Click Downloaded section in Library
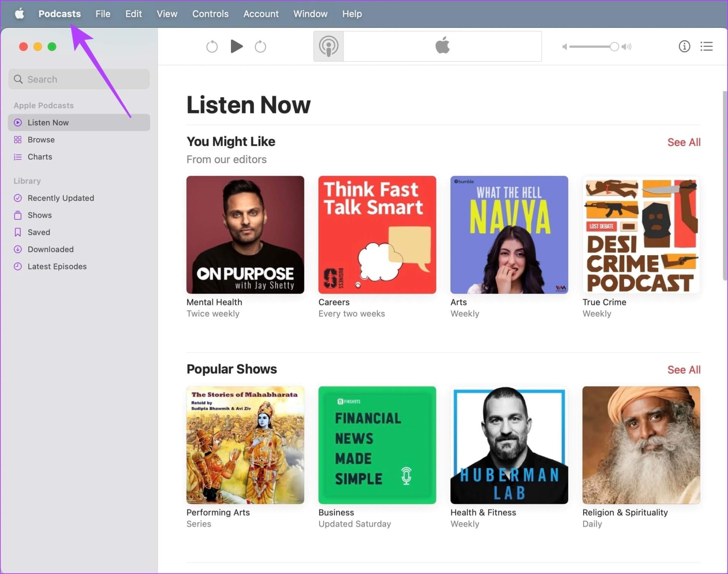The image size is (728, 574). pyautogui.click(x=51, y=249)
